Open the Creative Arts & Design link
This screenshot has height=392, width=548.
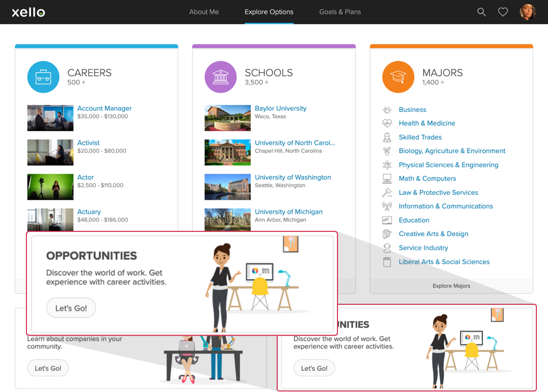click(x=433, y=234)
